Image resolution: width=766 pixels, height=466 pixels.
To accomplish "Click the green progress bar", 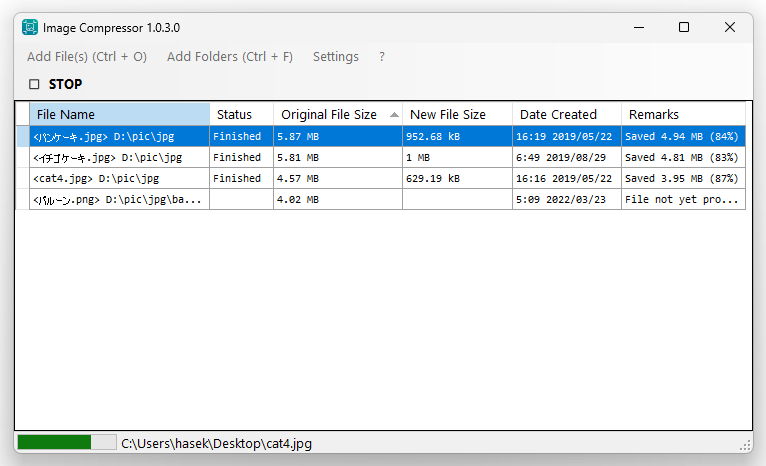I will tap(66, 443).
